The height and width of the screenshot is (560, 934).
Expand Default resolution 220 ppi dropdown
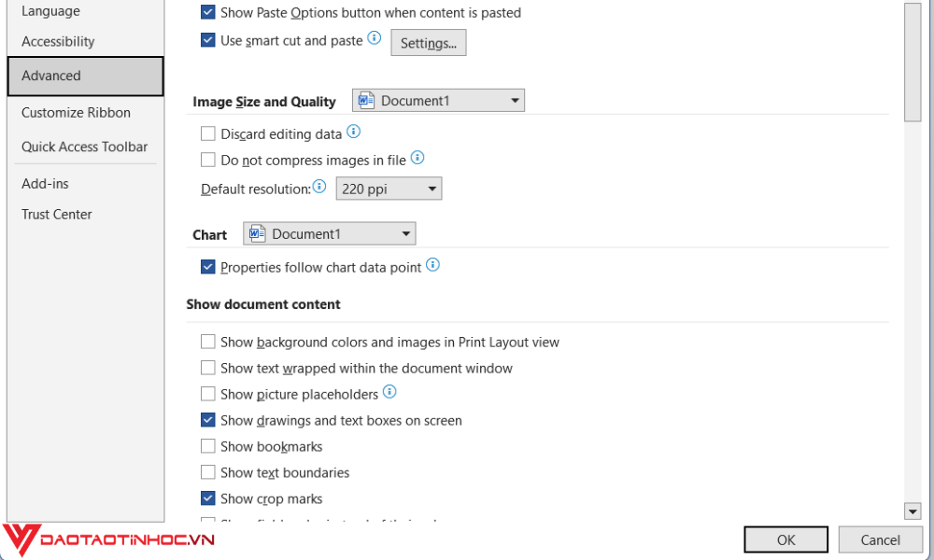point(432,189)
